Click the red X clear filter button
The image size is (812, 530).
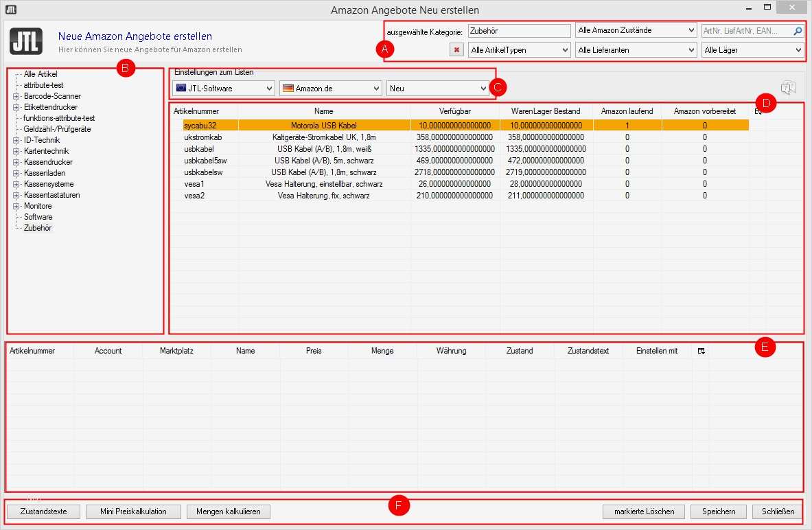pos(456,50)
